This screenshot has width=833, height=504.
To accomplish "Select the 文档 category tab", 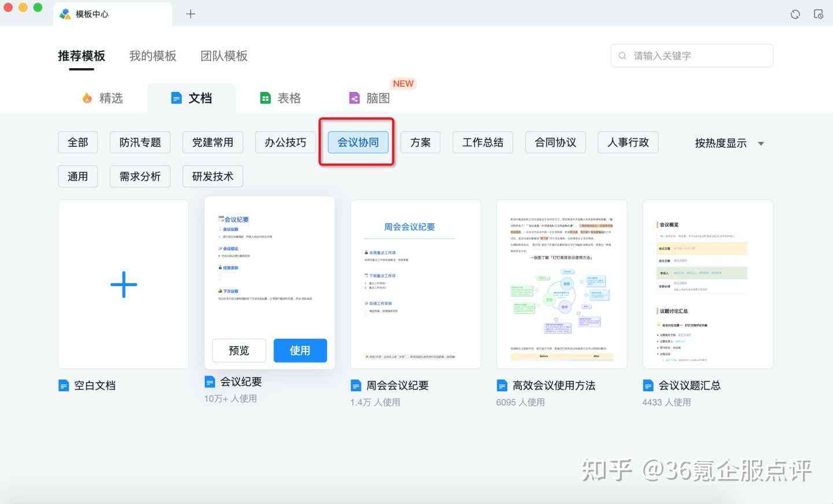I will (191, 98).
